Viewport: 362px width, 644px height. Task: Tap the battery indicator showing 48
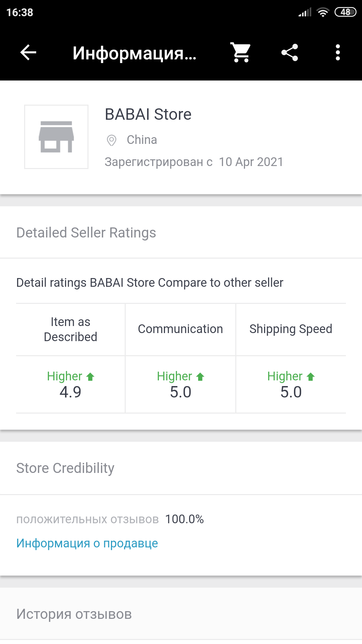tap(345, 12)
